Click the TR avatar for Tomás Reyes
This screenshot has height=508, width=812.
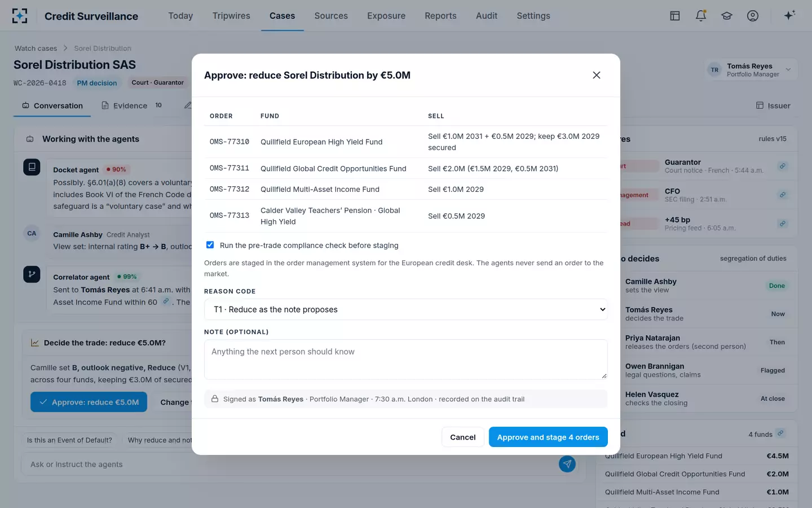[715, 70]
